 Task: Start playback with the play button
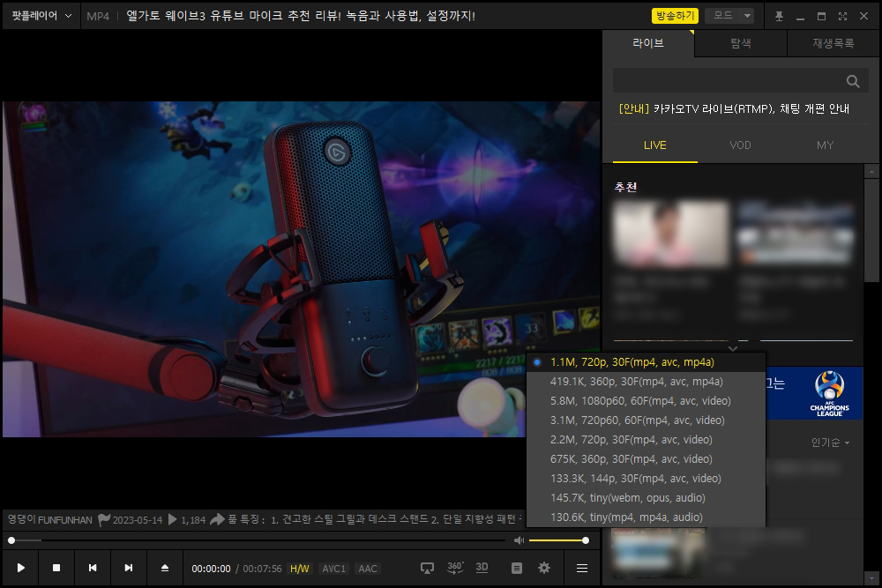(21, 568)
